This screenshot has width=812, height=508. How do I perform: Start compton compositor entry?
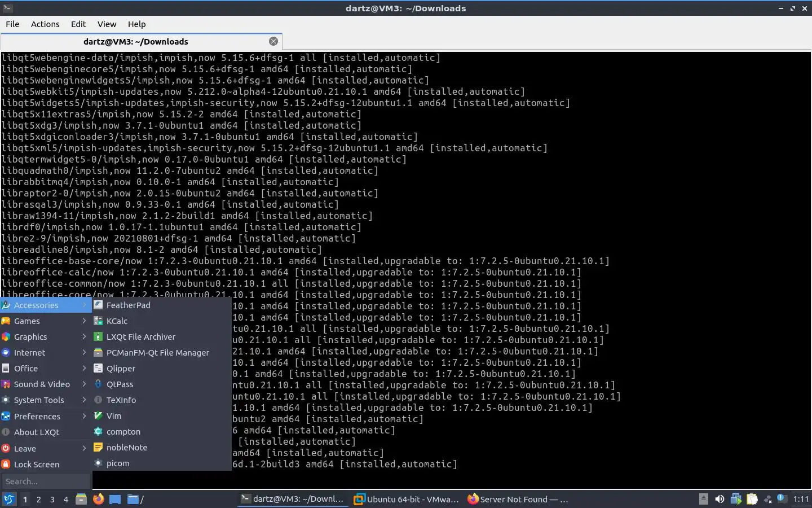tap(161, 431)
